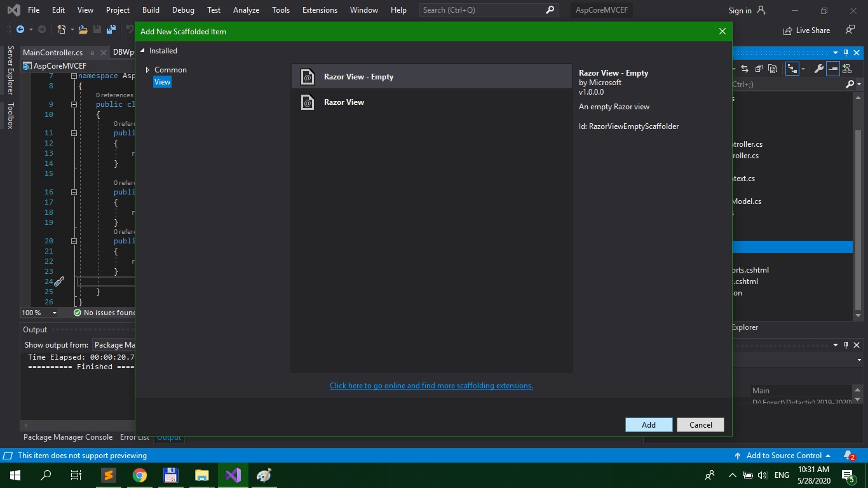Click Sign in
868x488 pixels.
tap(740, 11)
